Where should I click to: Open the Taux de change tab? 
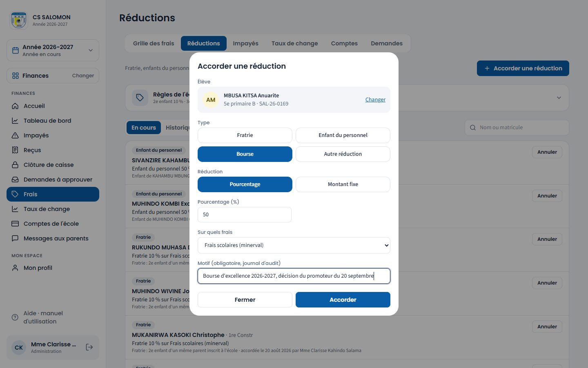pos(294,43)
